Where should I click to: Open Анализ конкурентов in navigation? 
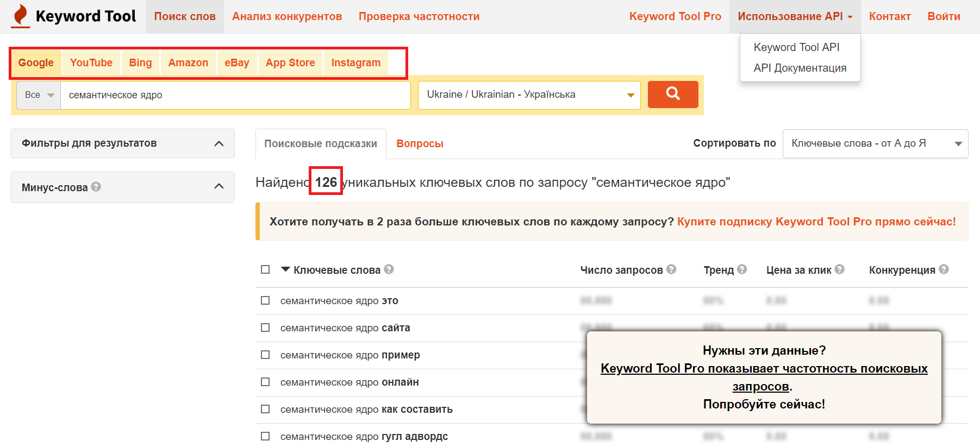[x=287, y=16]
